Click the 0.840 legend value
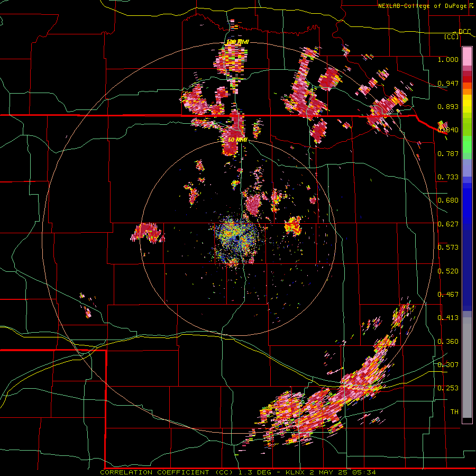This screenshot has height=476, width=476. point(448,130)
